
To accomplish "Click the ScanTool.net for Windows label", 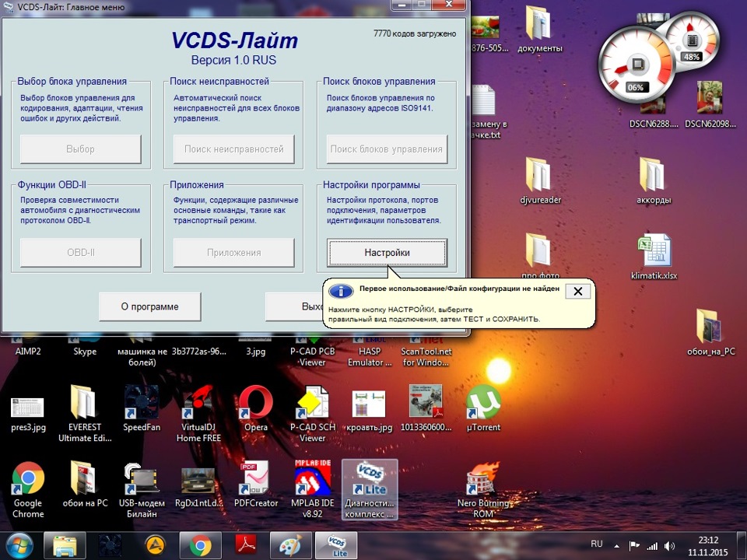I will [426, 357].
